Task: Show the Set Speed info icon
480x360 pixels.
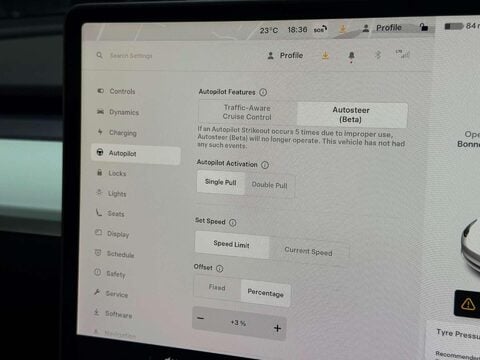Action: [233, 222]
